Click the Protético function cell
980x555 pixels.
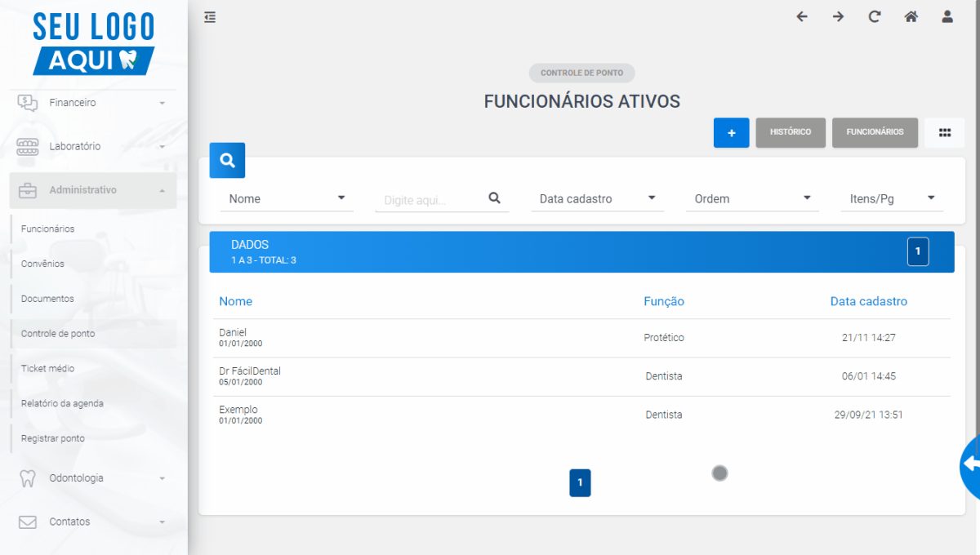[664, 338]
